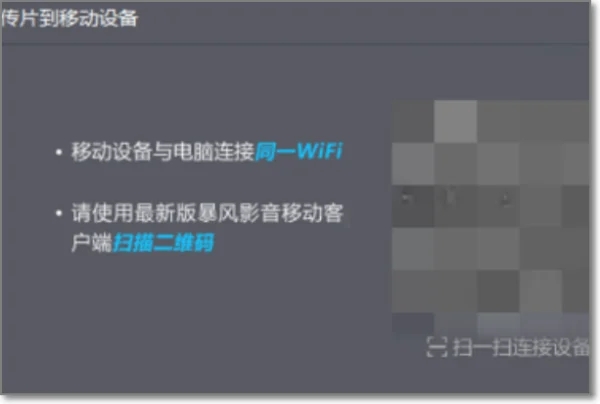This screenshot has height=404, width=600.
Task: Click the 移动设备 words in the title bar
Action: pyautogui.click(x=97, y=18)
